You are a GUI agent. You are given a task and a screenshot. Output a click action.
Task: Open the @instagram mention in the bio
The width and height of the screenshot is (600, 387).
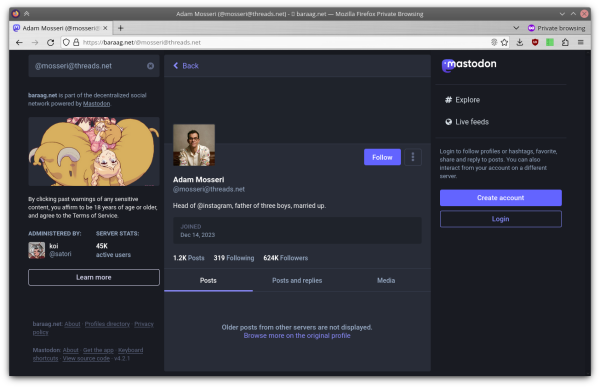click(214, 206)
